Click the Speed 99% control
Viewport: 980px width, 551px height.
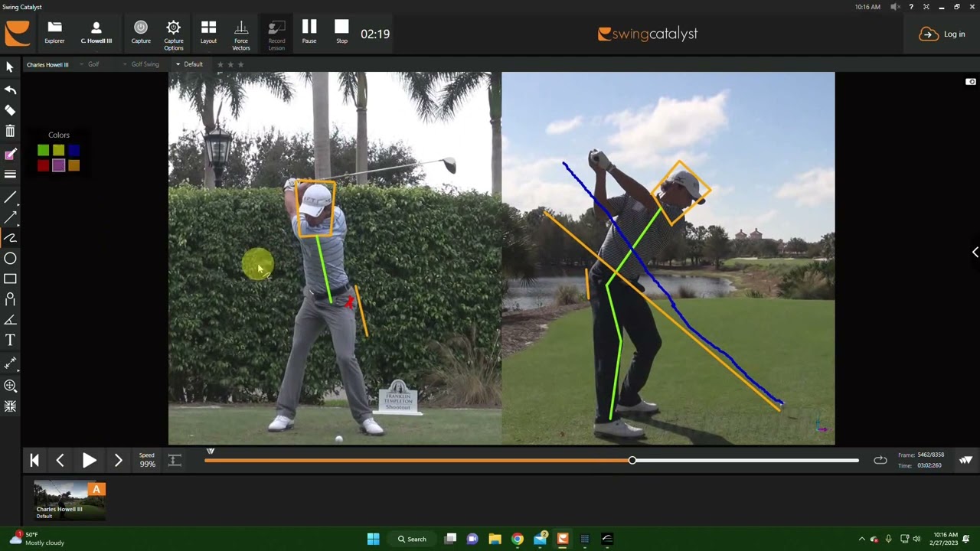147,460
